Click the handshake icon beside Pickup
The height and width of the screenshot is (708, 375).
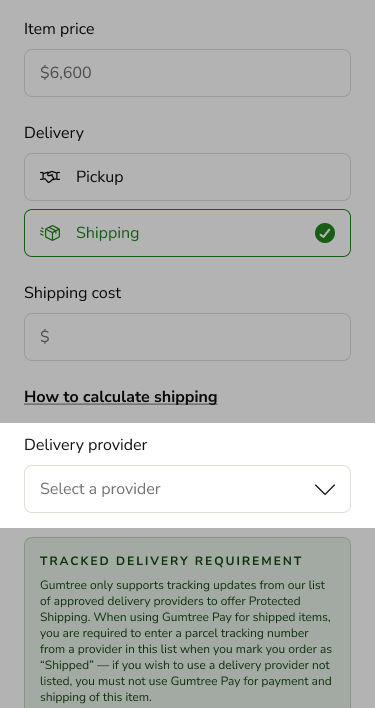(x=50, y=177)
